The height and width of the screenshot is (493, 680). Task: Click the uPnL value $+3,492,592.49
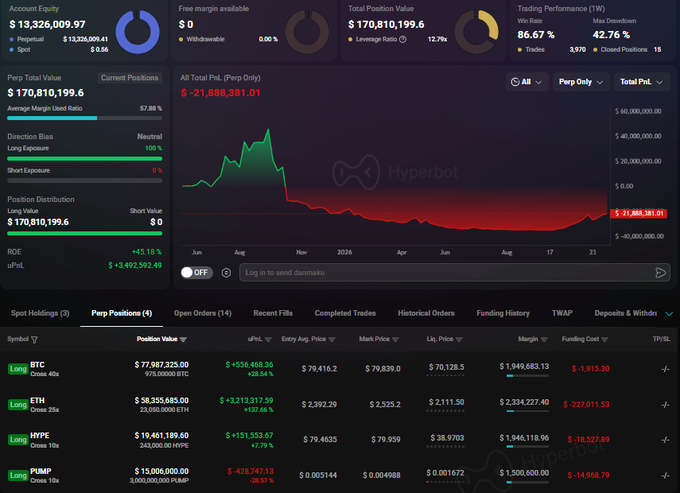coord(135,265)
